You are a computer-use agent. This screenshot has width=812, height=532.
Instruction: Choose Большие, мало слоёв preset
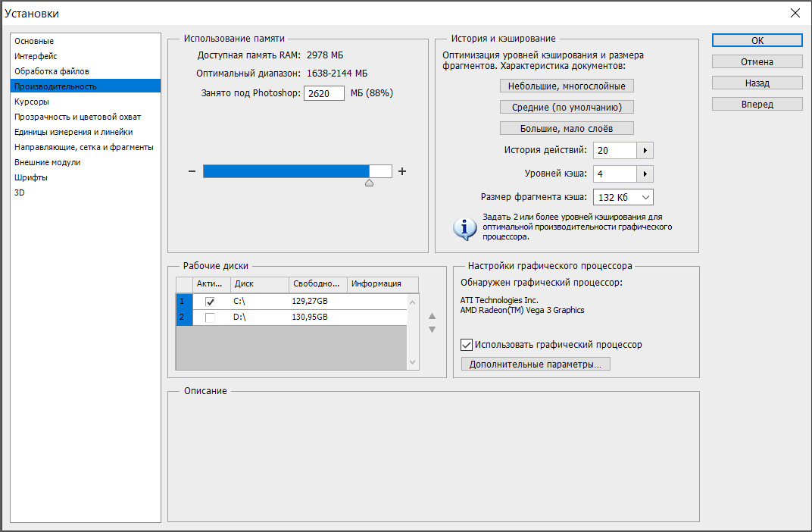coord(567,129)
